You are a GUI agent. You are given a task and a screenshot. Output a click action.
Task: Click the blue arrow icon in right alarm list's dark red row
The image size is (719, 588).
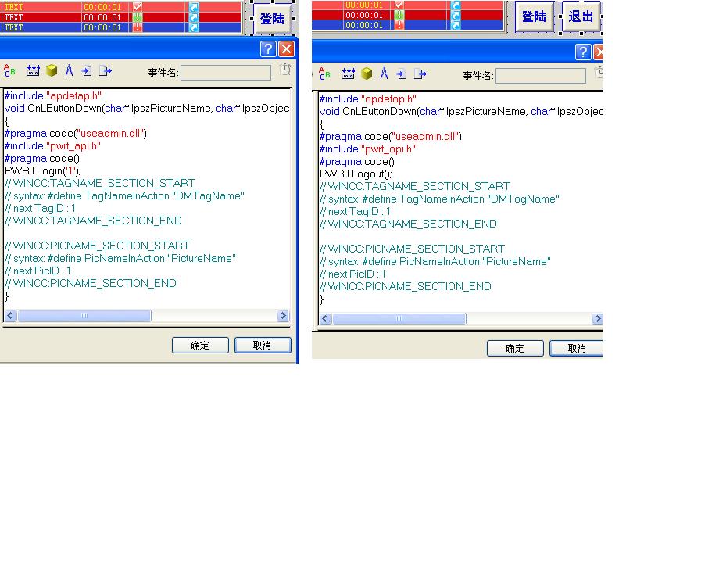click(x=456, y=15)
